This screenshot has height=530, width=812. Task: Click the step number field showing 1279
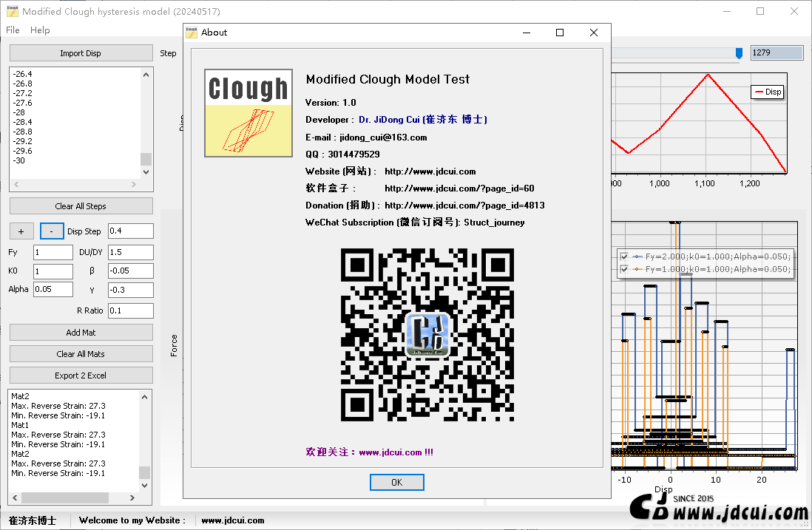tap(777, 52)
